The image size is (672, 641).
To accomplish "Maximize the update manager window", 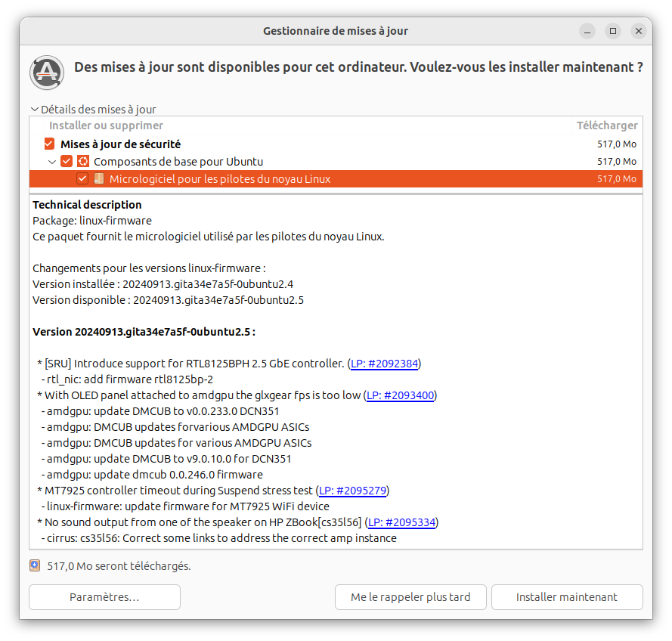I will point(613,31).
